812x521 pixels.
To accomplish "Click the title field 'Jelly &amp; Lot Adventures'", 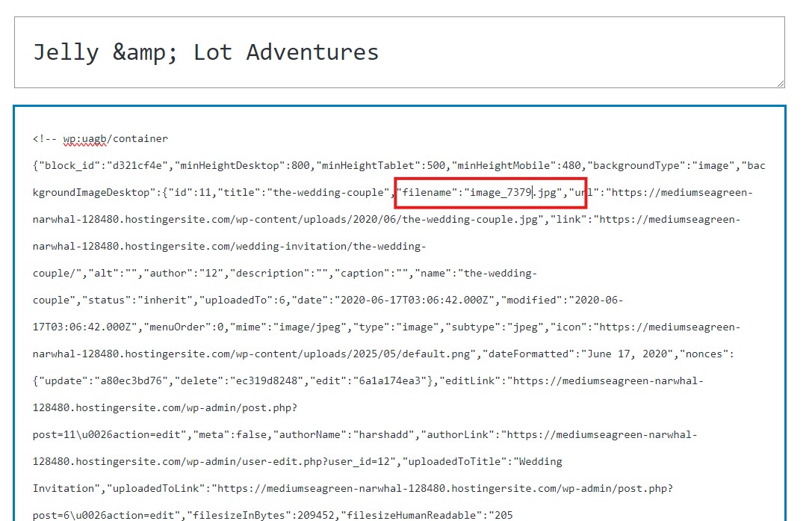I will coord(399,52).
